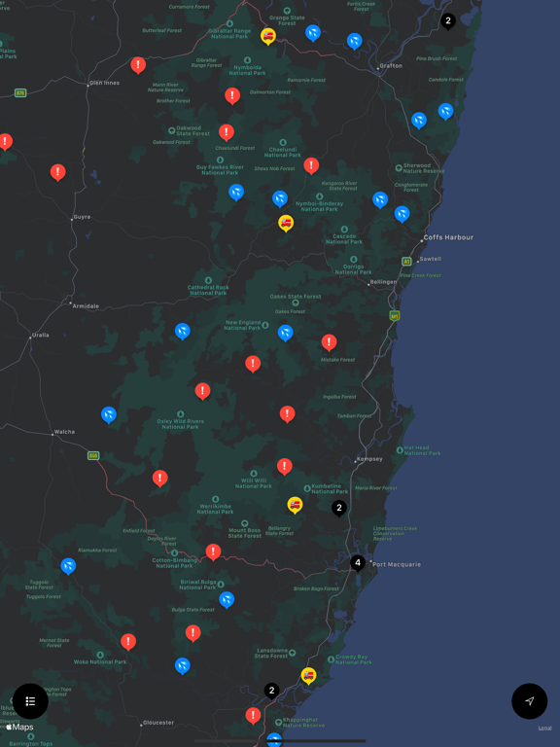Click the A1 highway shield
The image size is (560, 747).
click(406, 261)
